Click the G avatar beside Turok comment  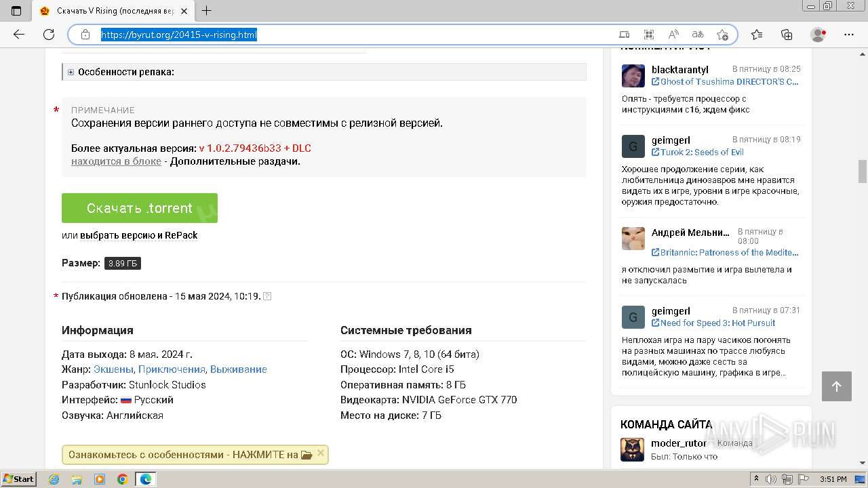(x=633, y=146)
